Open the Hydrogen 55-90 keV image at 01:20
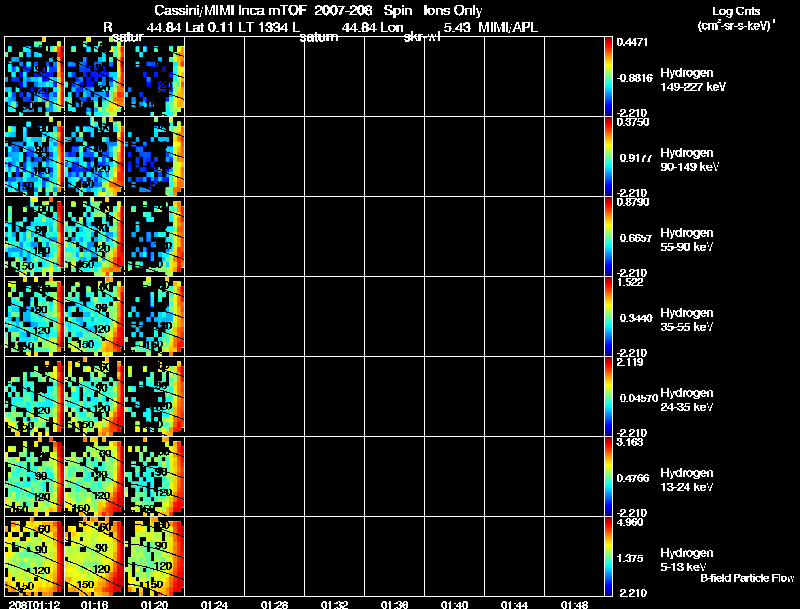This screenshot has height=609, width=800. tap(154, 236)
